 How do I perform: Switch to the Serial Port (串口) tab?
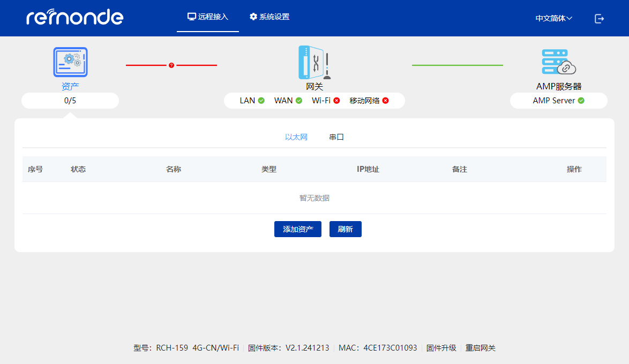tap(336, 137)
